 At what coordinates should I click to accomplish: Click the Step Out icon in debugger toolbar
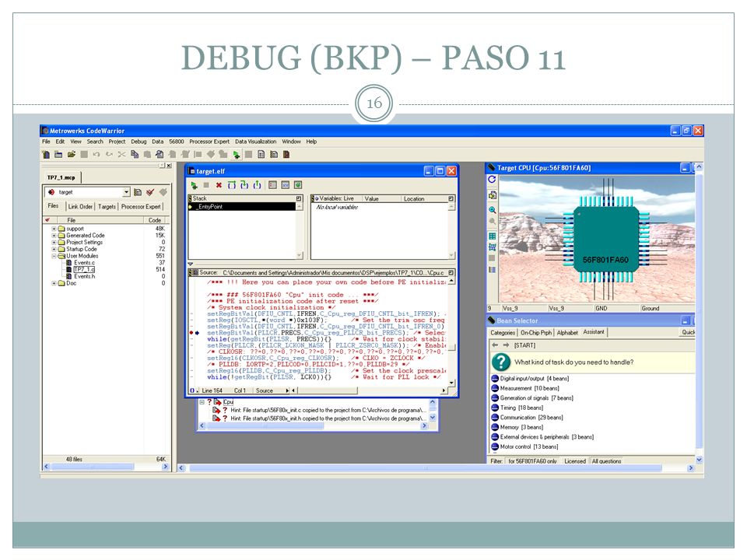point(258,185)
